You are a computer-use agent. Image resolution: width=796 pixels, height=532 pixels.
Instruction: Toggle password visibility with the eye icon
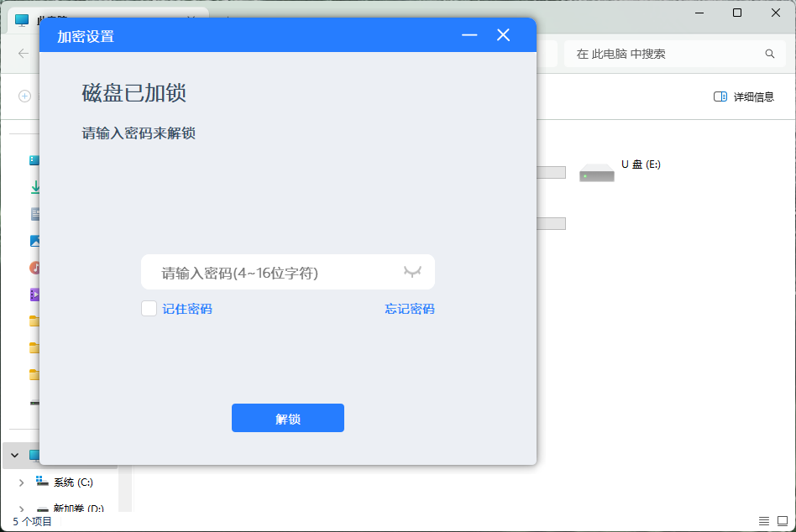click(x=411, y=271)
